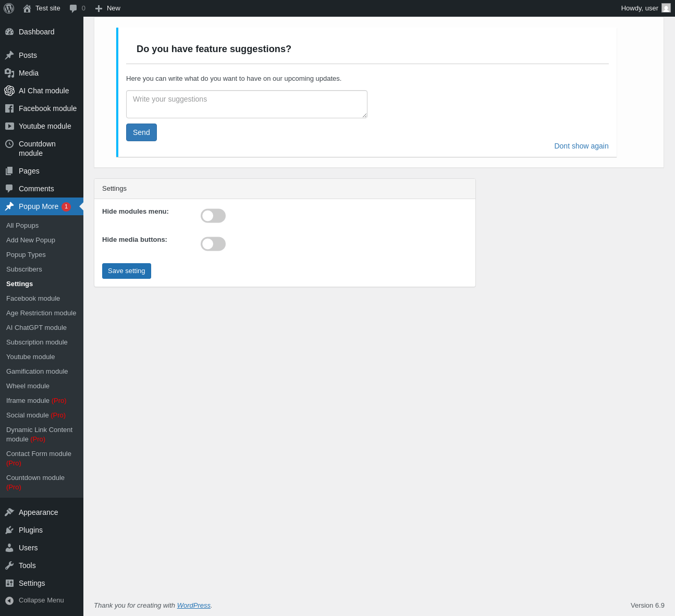The width and height of the screenshot is (675, 616).
Task: Click the Plugins plug icon
Action: click(x=9, y=530)
